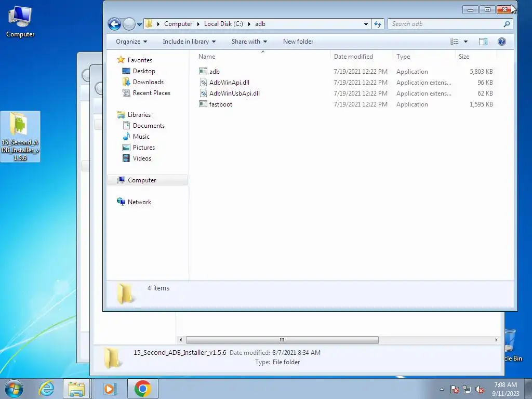Select the Computer desktop icon

coord(20,22)
